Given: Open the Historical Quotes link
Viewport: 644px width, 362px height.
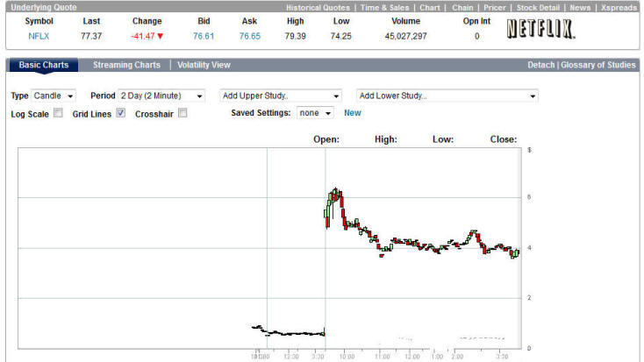Looking at the screenshot, I should (x=318, y=7).
